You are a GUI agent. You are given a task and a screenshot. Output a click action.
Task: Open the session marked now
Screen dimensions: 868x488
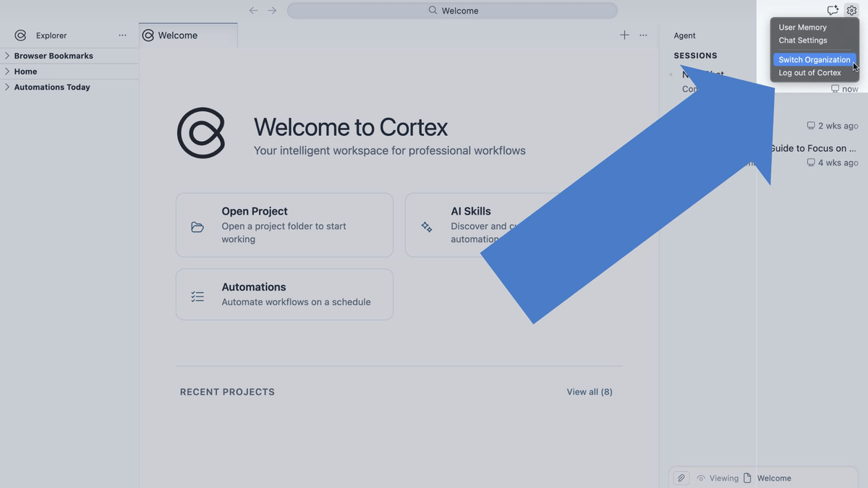click(763, 81)
